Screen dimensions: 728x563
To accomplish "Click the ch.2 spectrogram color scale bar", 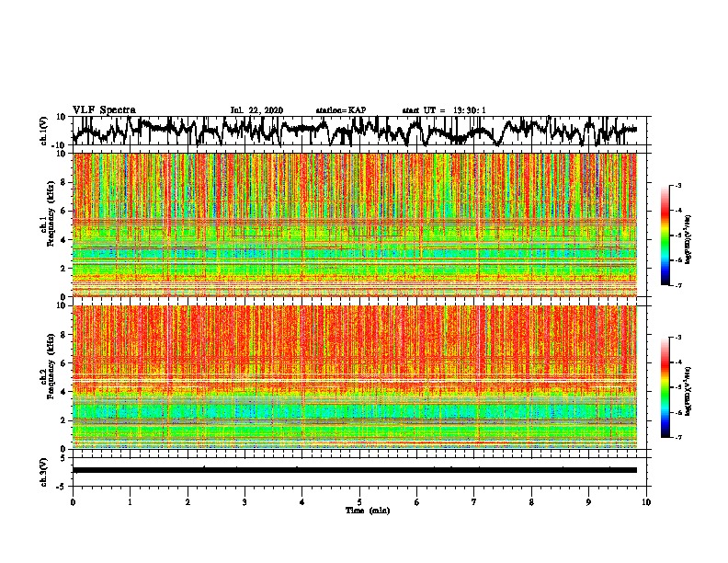I will 665,387.
